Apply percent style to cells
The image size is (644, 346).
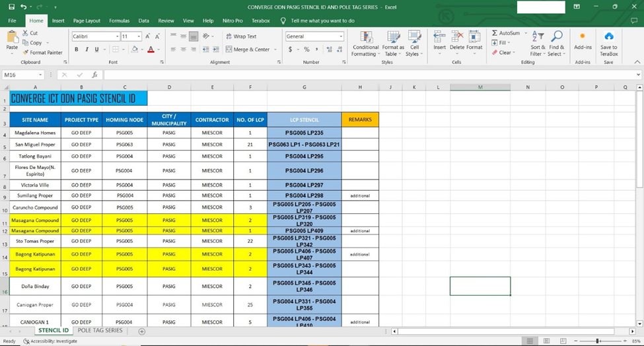click(x=306, y=50)
